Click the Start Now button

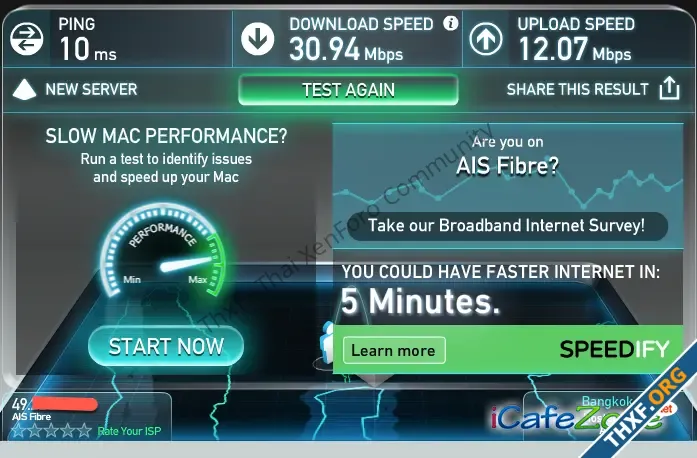pos(166,346)
